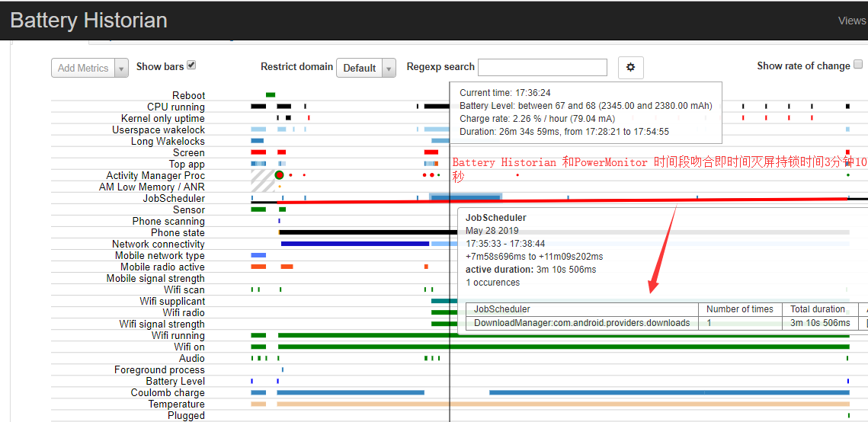Click the dark blue Network connectivity bar

click(355, 244)
